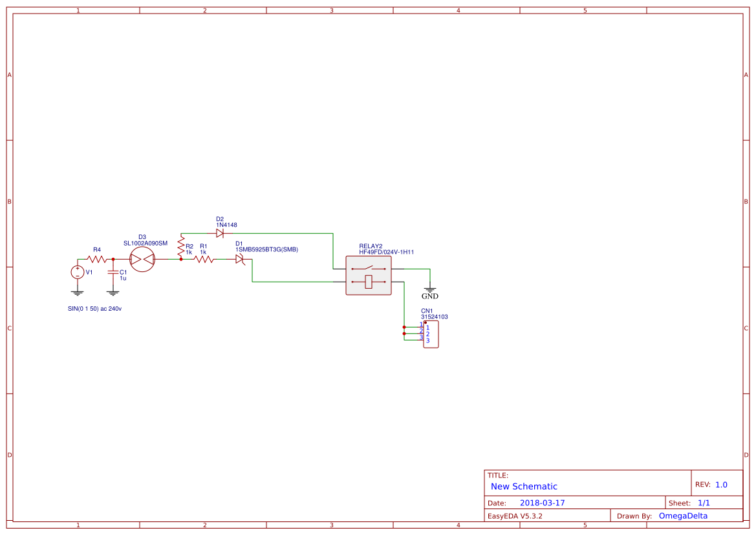Select the capacitor C1 symbol
This screenshot has height=535, width=756.
(x=113, y=273)
